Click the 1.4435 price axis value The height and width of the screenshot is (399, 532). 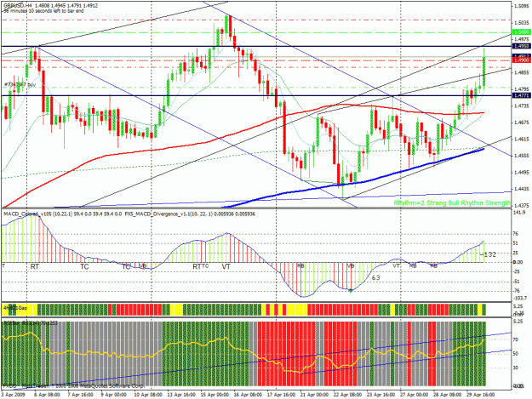tap(522, 189)
